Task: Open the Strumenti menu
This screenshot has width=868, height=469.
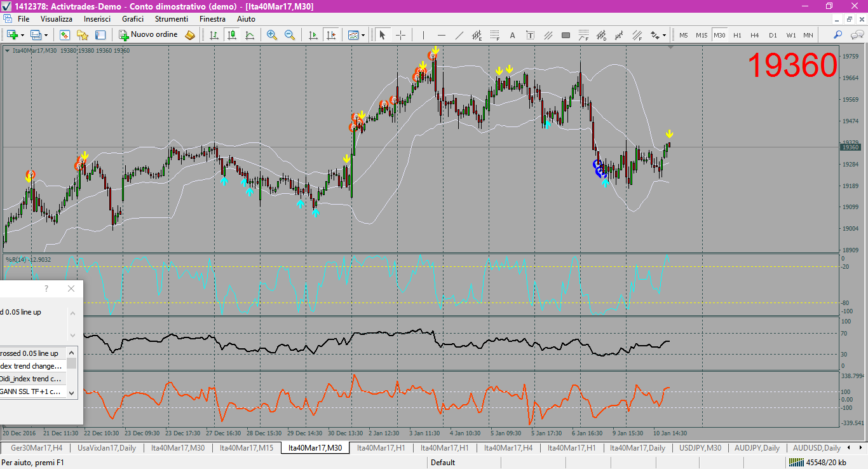Action: 172,19
